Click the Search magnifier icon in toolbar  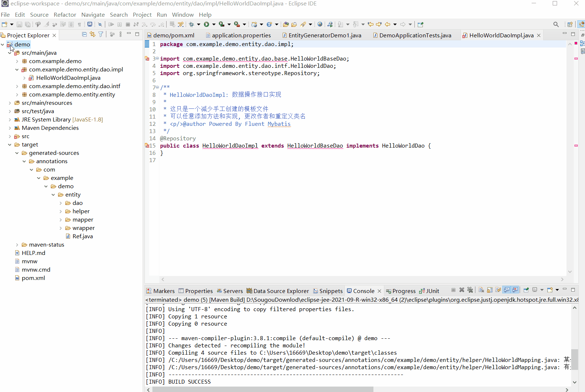556,24
